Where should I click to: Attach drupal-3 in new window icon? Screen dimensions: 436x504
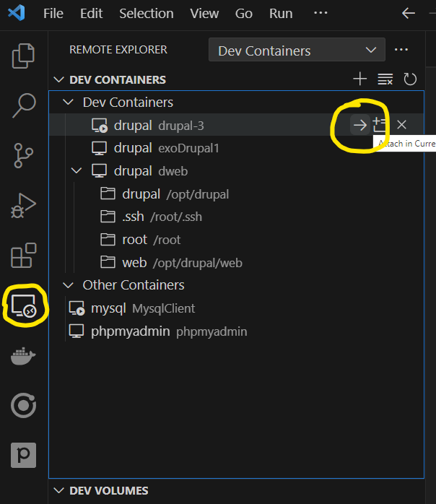point(380,125)
